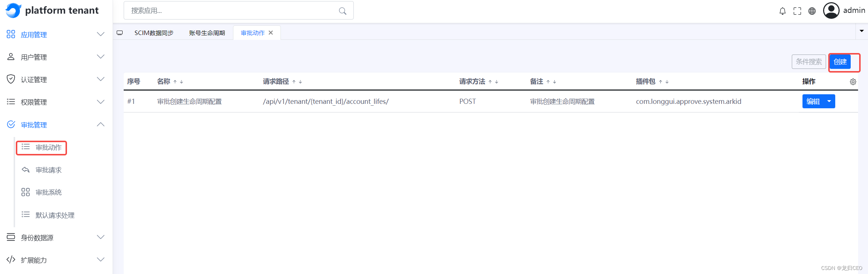Open table column settings gear
This screenshot has width=868, height=274.
pyautogui.click(x=853, y=82)
